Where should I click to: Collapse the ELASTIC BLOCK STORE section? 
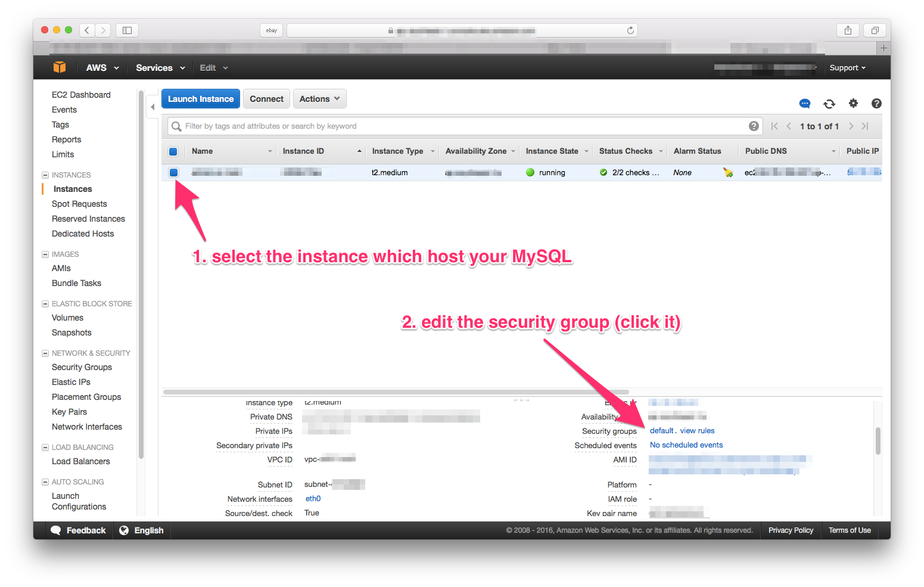45,304
